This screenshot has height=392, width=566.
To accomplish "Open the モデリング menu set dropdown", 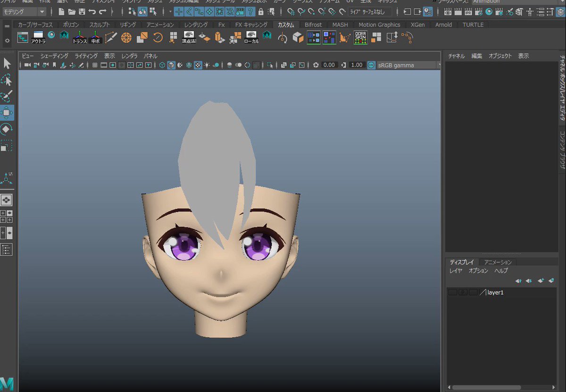I will 25,11.
